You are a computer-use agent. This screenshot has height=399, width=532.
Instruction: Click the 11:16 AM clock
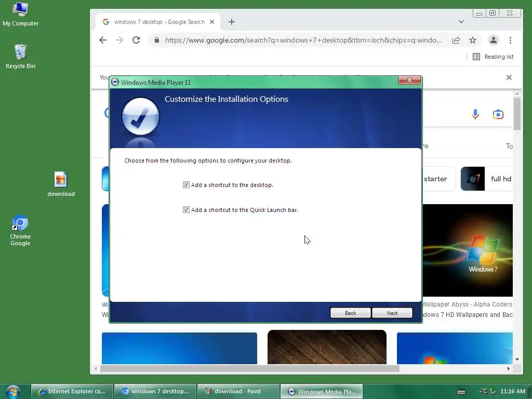(x=513, y=391)
